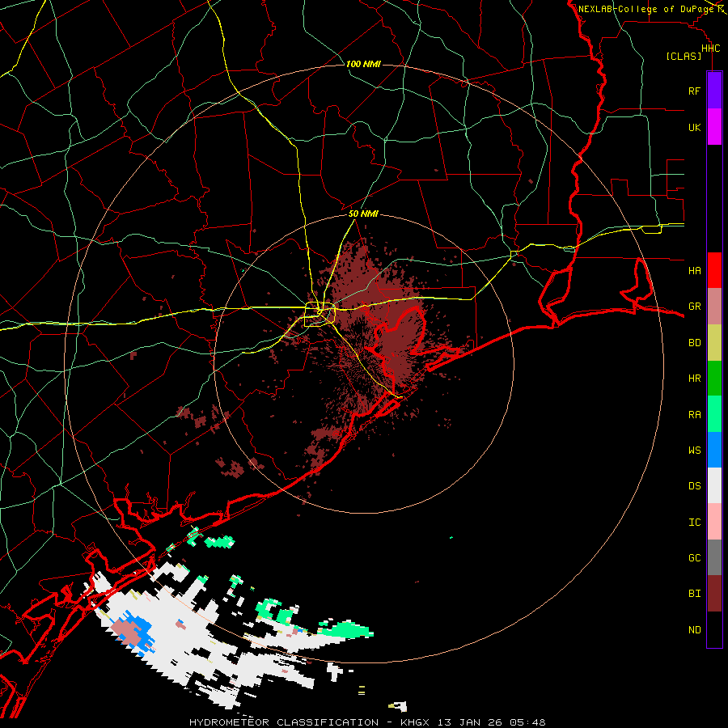Viewport: 728px width, 728px height.
Task: Click the BI legend label
Action: click(x=694, y=594)
